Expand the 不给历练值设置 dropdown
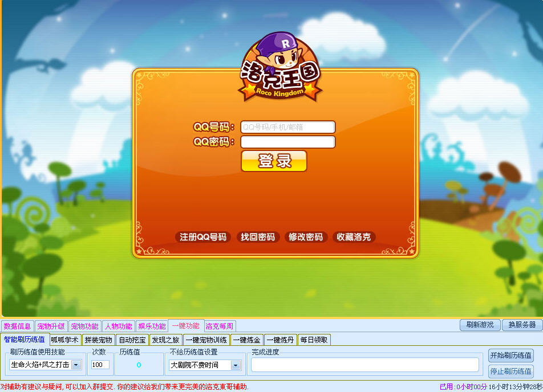 (x=236, y=365)
